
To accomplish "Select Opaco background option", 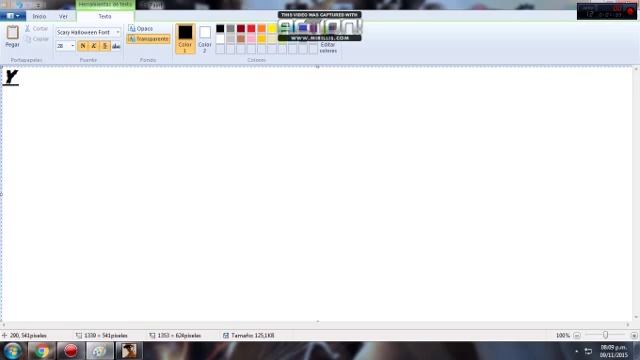I will [141, 29].
